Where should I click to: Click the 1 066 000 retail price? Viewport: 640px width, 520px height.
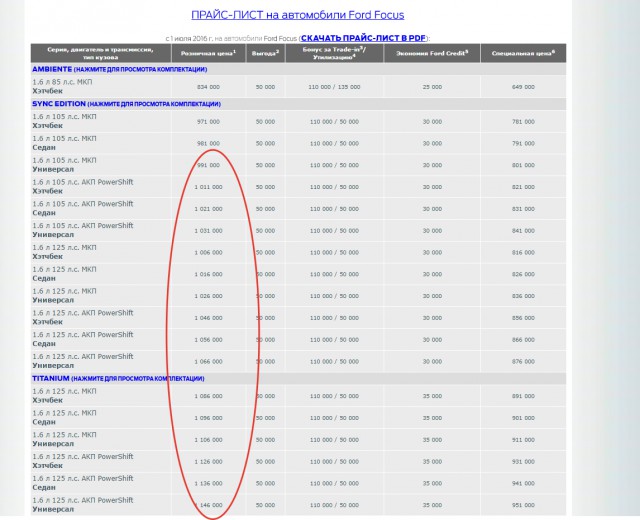pos(208,362)
